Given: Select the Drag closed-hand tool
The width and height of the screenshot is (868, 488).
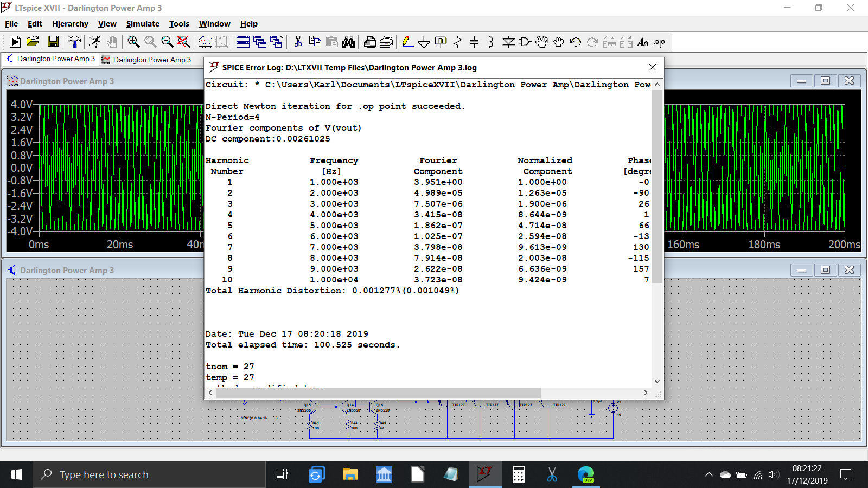Looking at the screenshot, I should click(558, 42).
